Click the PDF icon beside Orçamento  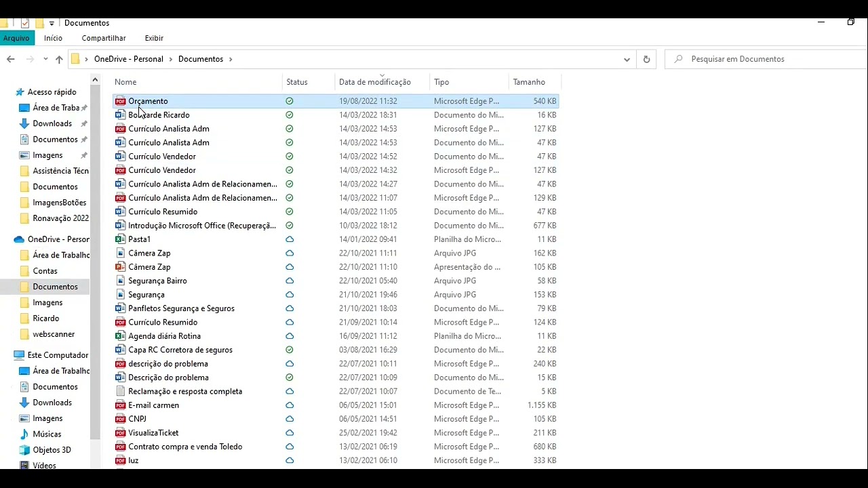pos(120,101)
